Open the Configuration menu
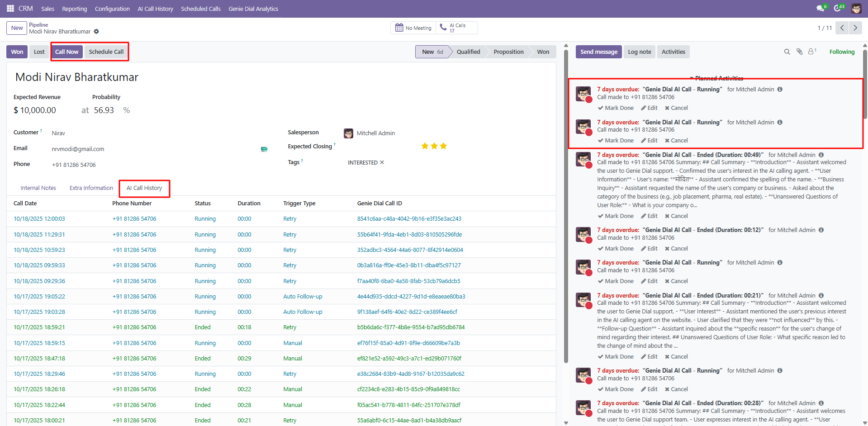 tap(112, 9)
